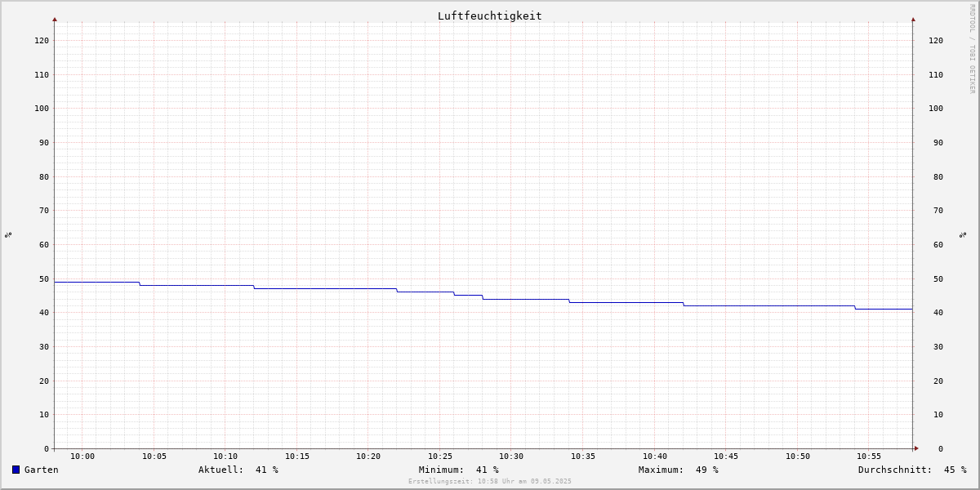Click the 110 label on left axis
Viewport: 980px width, 490px height.
click(x=42, y=74)
